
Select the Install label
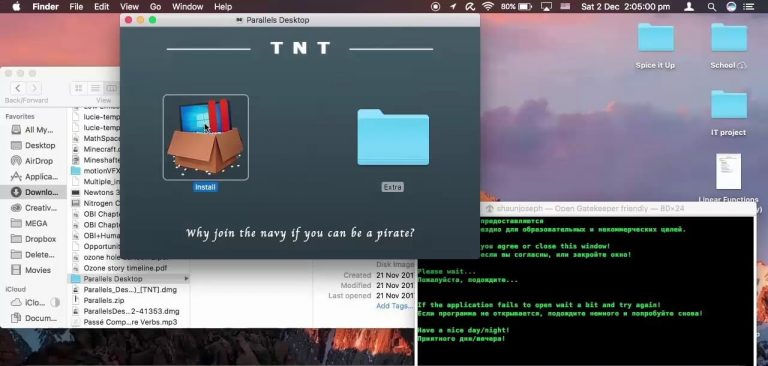point(205,187)
